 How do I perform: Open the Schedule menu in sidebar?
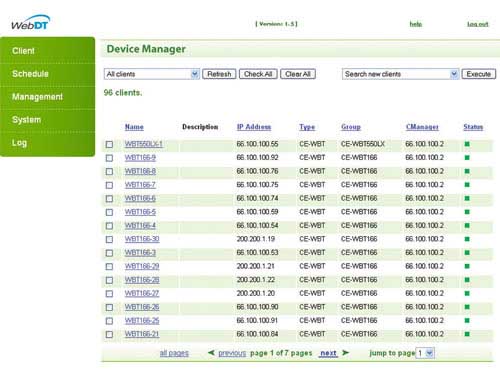(x=30, y=74)
